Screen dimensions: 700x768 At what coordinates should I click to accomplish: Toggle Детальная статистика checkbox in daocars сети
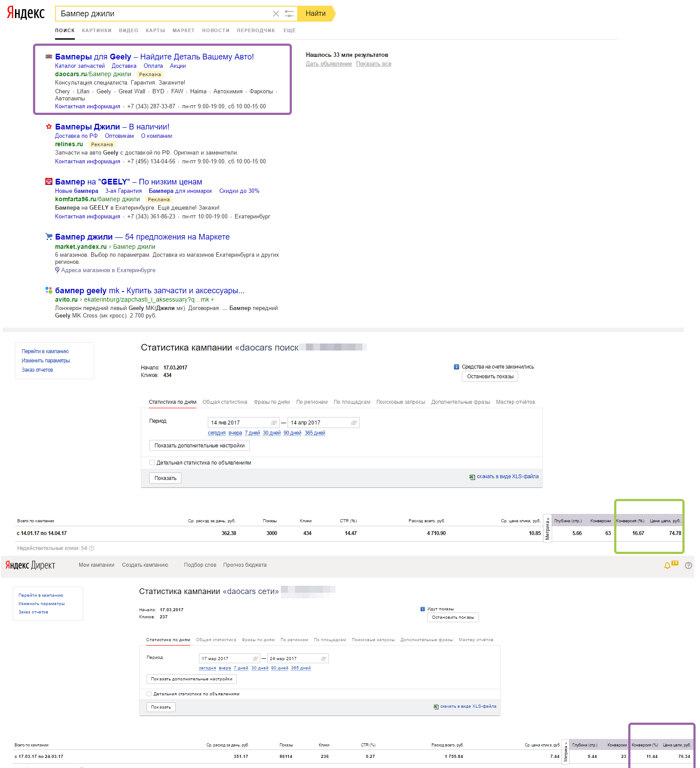[x=149, y=694]
